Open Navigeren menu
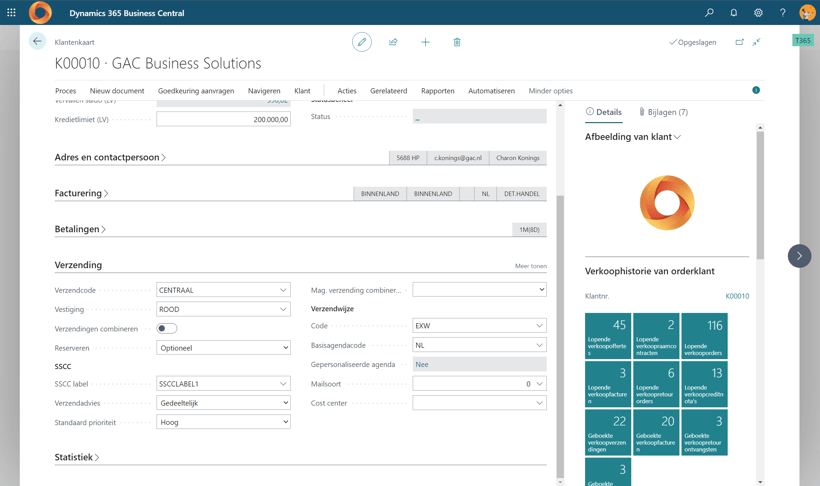 pos(264,91)
